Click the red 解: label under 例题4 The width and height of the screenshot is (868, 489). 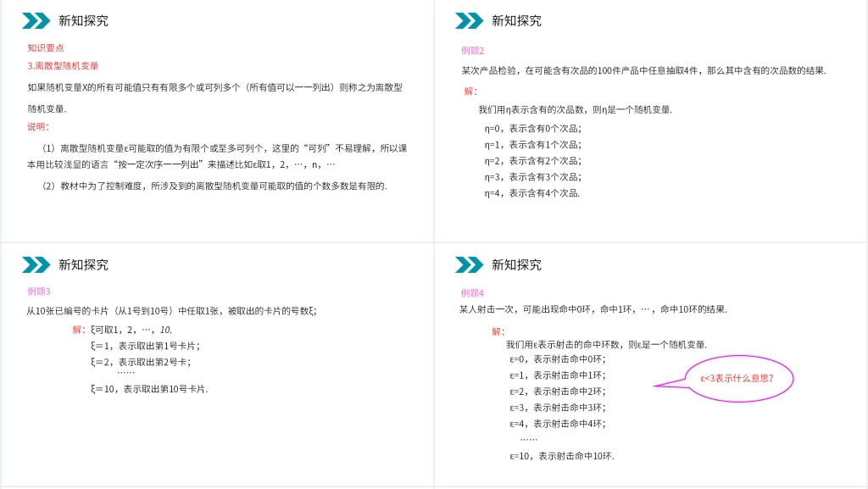[498, 331]
